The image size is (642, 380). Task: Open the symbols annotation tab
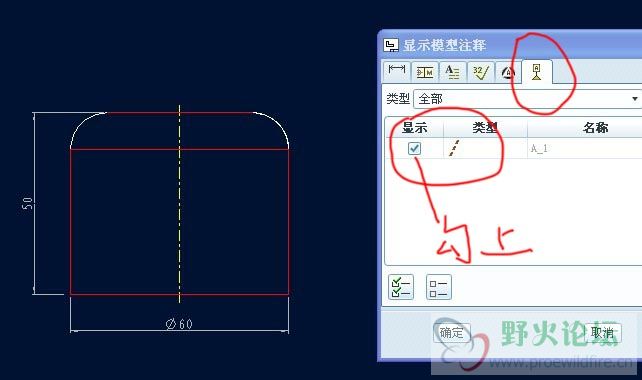[x=508, y=73]
